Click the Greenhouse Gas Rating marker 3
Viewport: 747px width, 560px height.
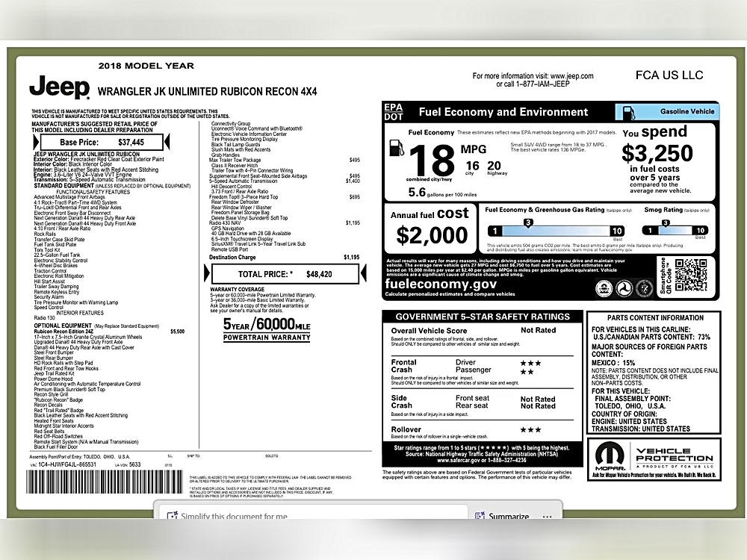click(528, 223)
